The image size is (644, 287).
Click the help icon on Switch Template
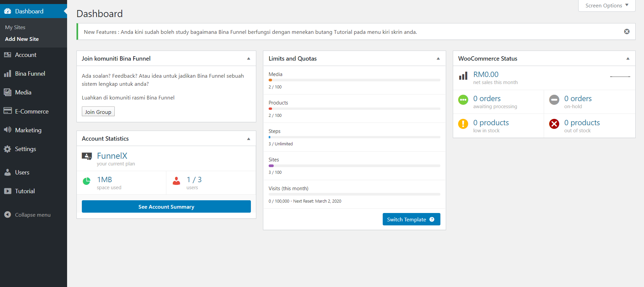(x=432, y=219)
